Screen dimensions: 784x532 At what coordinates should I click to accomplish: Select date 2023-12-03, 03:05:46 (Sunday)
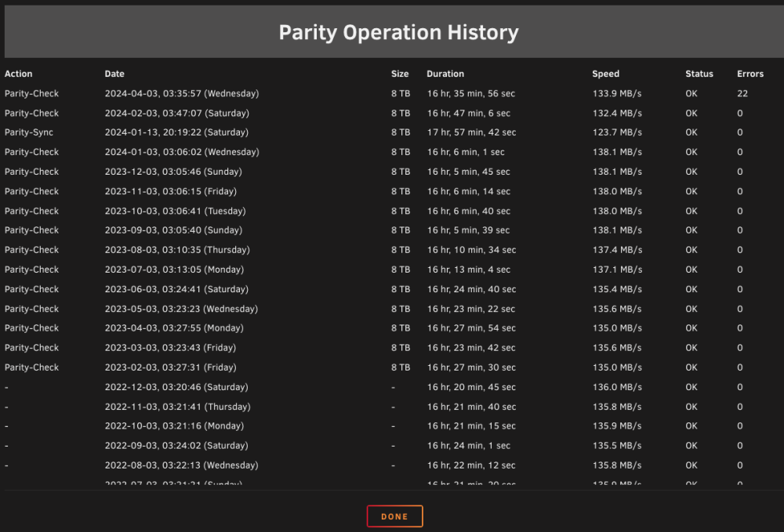pyautogui.click(x=173, y=172)
